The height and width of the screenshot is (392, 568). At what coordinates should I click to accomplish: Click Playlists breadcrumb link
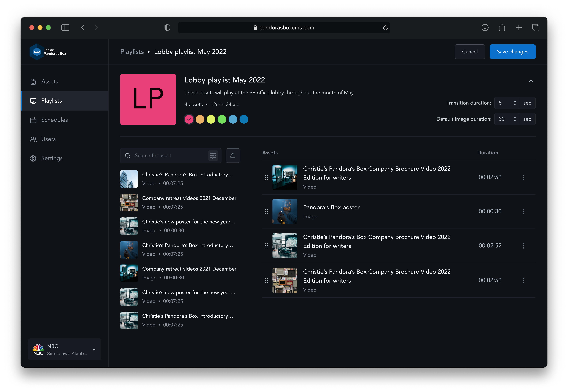132,52
